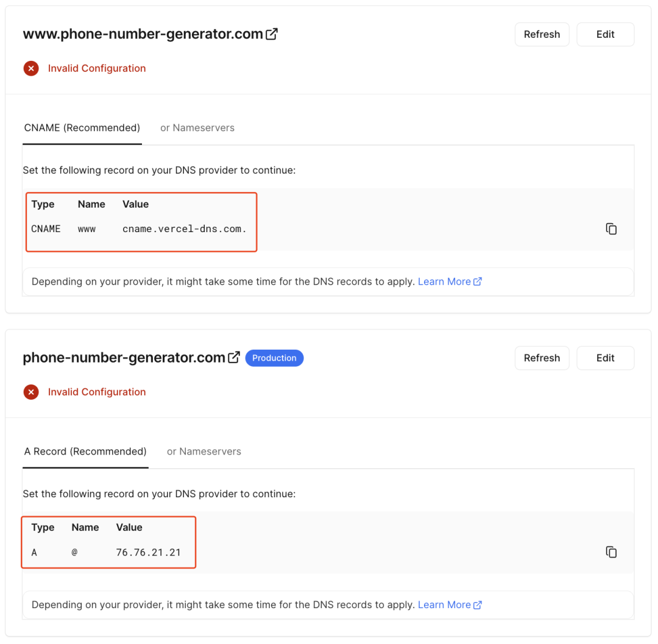The height and width of the screenshot is (644, 658).
Task: Switch to Nameservers tab for www domain
Action: pyautogui.click(x=197, y=128)
